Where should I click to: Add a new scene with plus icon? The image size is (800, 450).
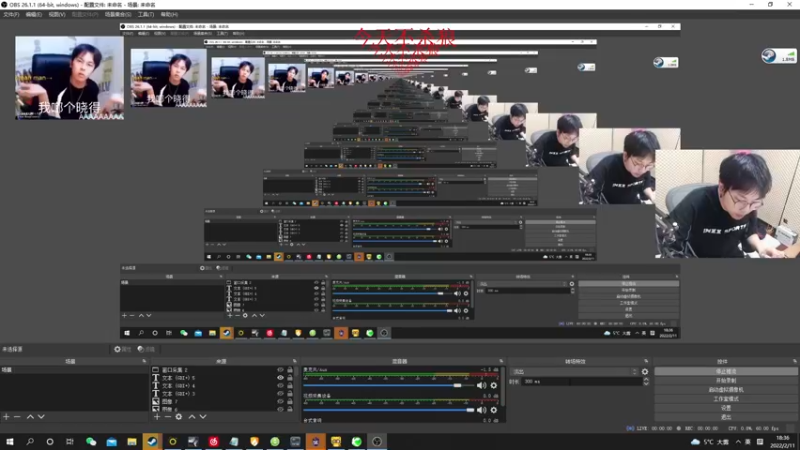pyautogui.click(x=6, y=417)
